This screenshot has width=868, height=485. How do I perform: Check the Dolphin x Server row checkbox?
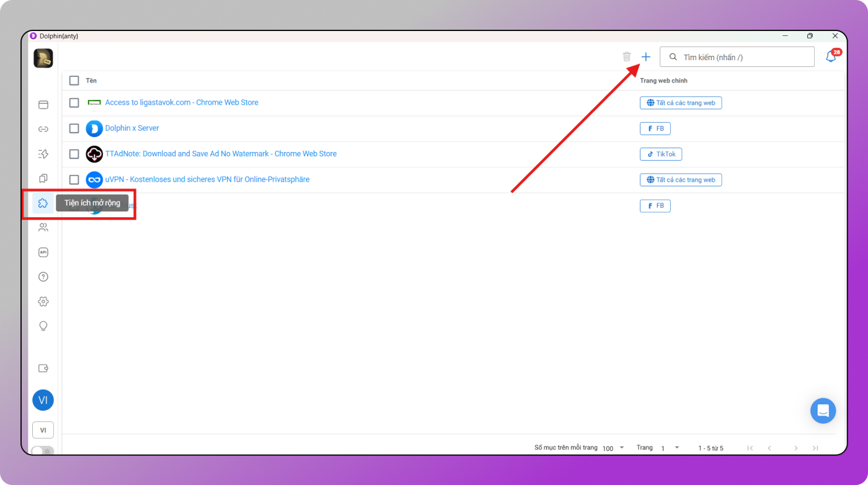pos(74,128)
